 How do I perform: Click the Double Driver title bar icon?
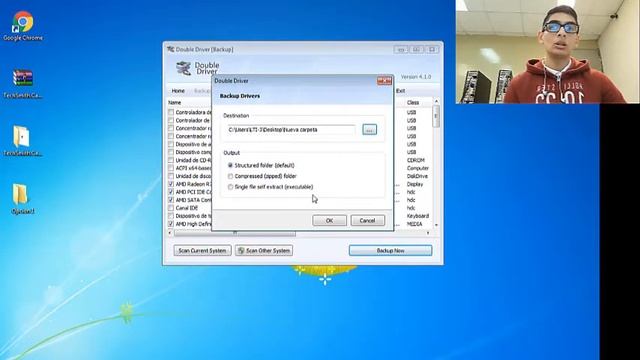pos(171,49)
